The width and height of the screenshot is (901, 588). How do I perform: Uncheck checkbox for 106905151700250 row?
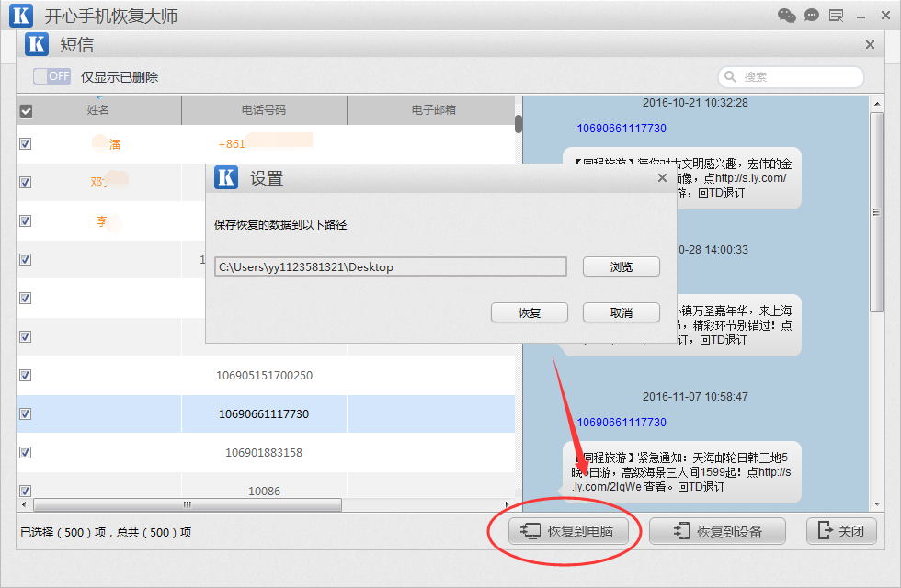(26, 375)
